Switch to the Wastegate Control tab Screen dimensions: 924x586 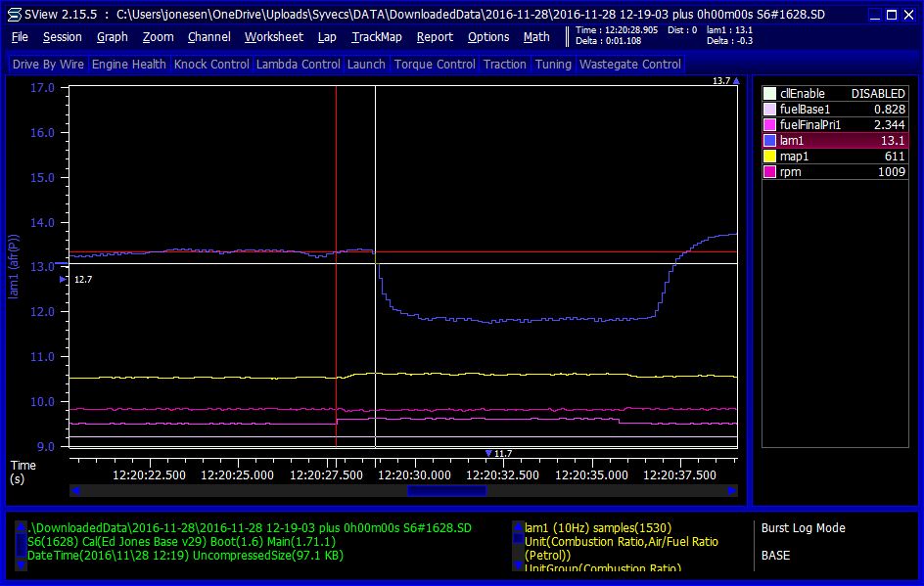pos(629,65)
